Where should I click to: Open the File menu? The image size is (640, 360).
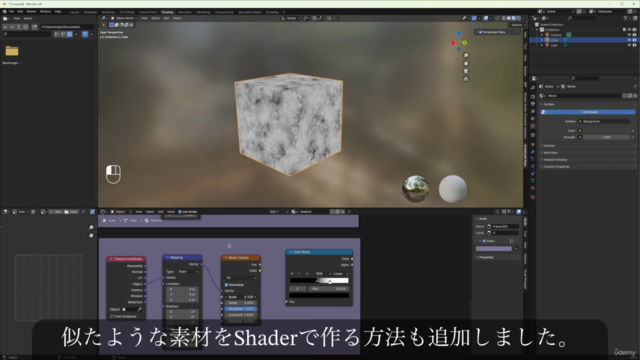(x=11, y=11)
